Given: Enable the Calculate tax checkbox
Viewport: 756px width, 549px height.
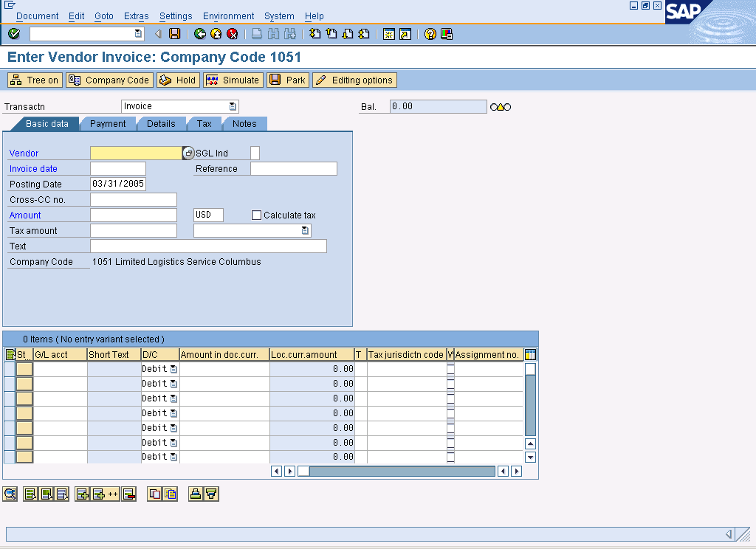Looking at the screenshot, I should click(256, 215).
